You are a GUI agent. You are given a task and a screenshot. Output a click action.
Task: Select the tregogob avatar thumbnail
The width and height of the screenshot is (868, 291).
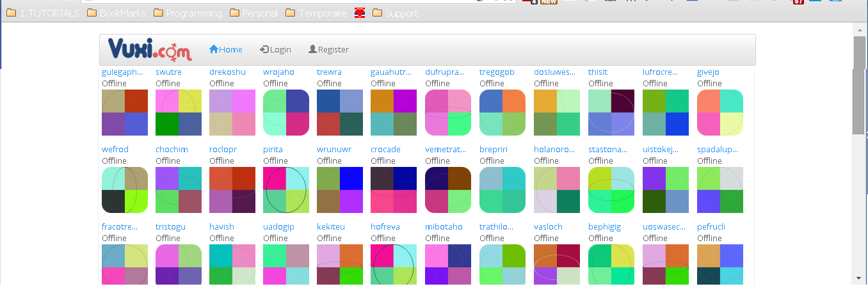pyautogui.click(x=502, y=113)
